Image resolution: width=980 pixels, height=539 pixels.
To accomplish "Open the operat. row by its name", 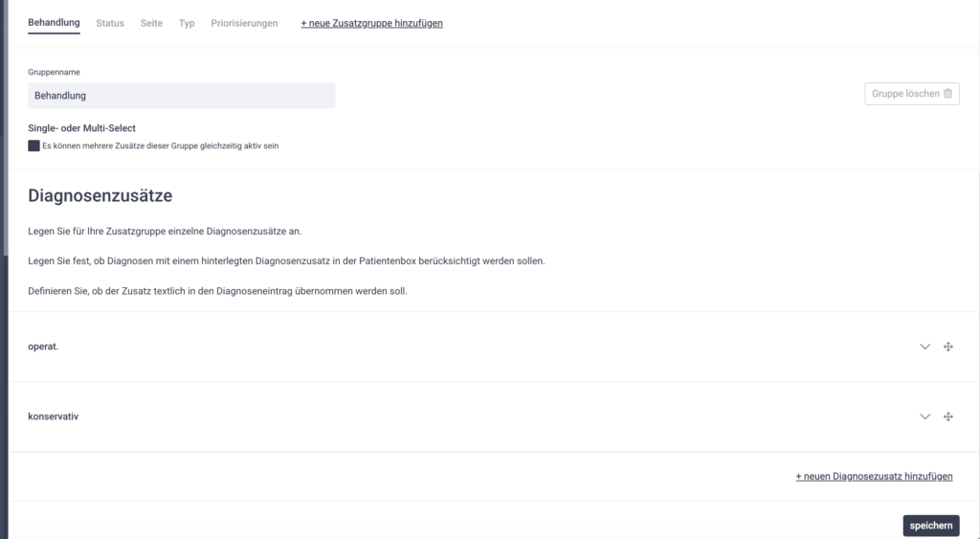I will (43, 347).
